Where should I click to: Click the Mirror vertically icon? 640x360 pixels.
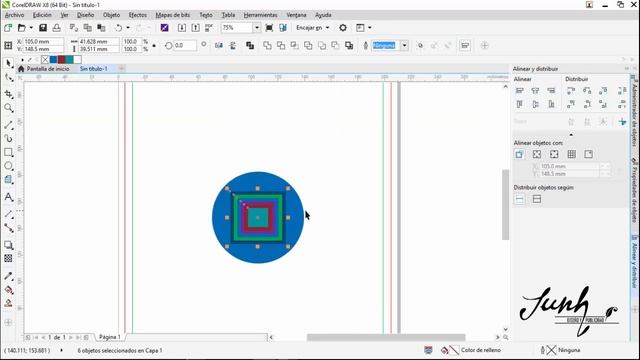[233, 45]
